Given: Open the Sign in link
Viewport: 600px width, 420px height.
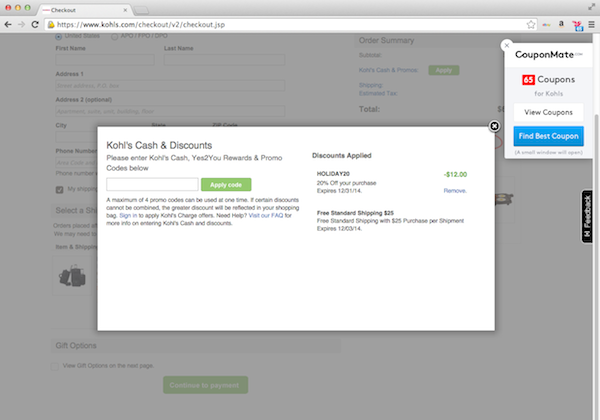Looking at the screenshot, I should click(128, 215).
